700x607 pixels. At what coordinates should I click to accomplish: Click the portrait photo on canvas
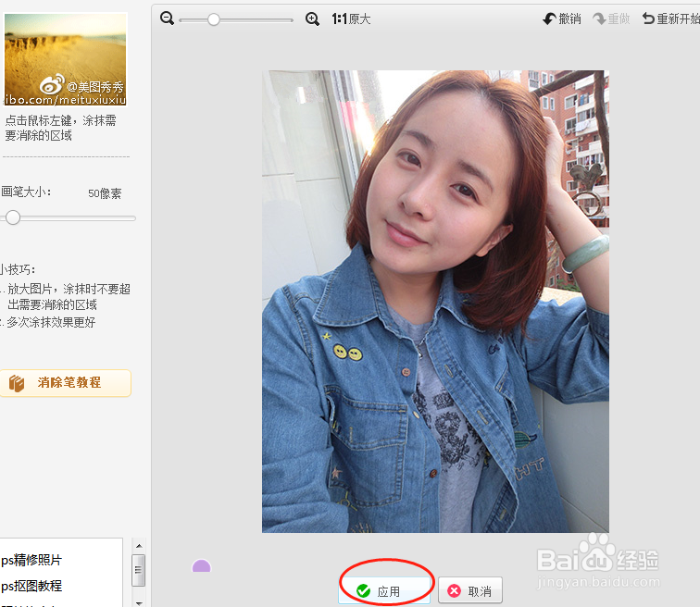click(x=435, y=302)
